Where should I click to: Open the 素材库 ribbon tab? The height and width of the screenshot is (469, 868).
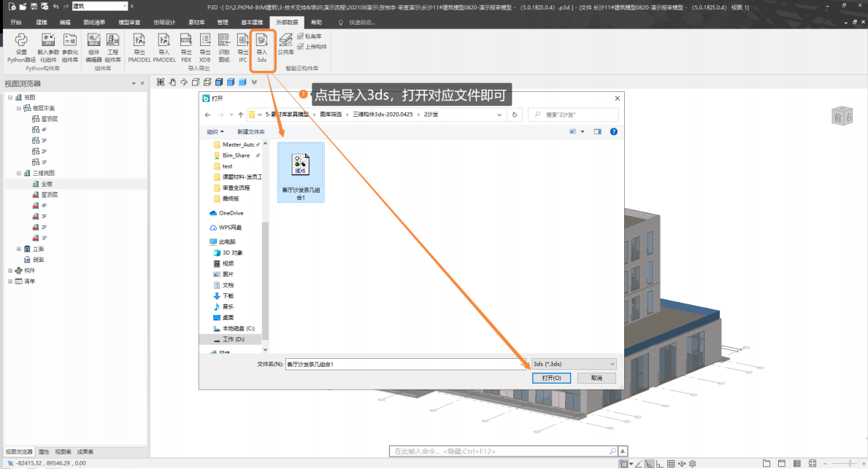point(196,22)
